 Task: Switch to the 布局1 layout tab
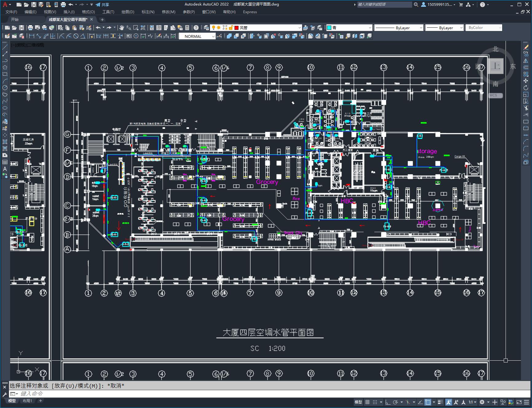pos(27,401)
